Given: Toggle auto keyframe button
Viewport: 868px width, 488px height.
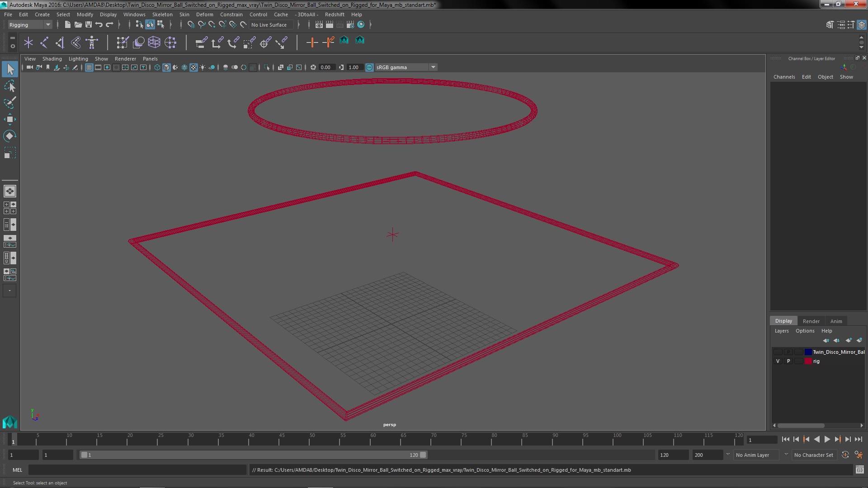Looking at the screenshot, I should pyautogui.click(x=845, y=455).
